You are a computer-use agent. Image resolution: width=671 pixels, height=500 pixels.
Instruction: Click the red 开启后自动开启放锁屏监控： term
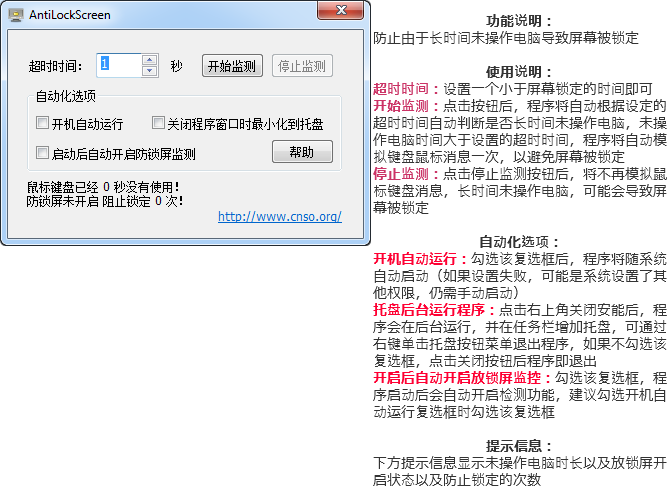tap(463, 378)
